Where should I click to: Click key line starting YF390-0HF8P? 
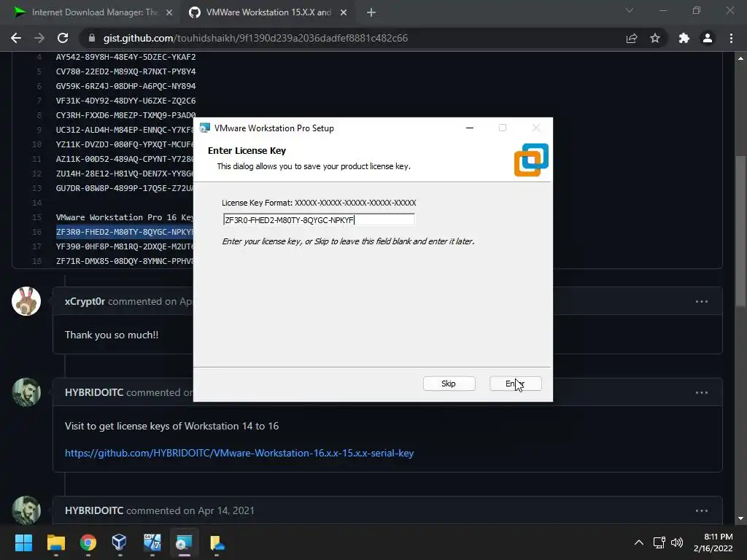click(124, 246)
